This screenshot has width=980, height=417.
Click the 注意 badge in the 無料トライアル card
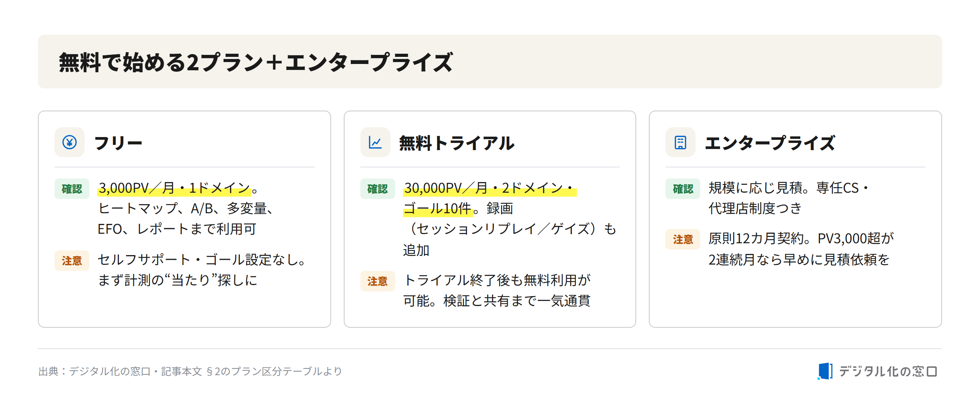tap(377, 281)
